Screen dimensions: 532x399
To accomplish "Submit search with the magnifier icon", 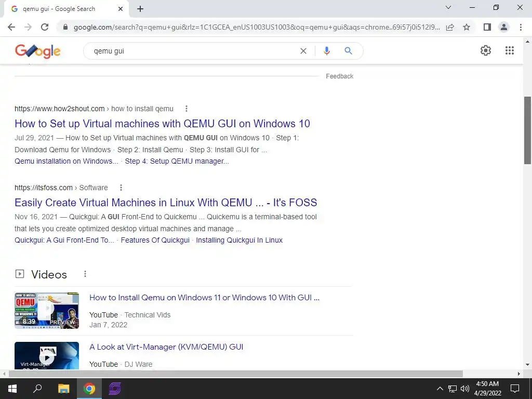I will 348,51.
